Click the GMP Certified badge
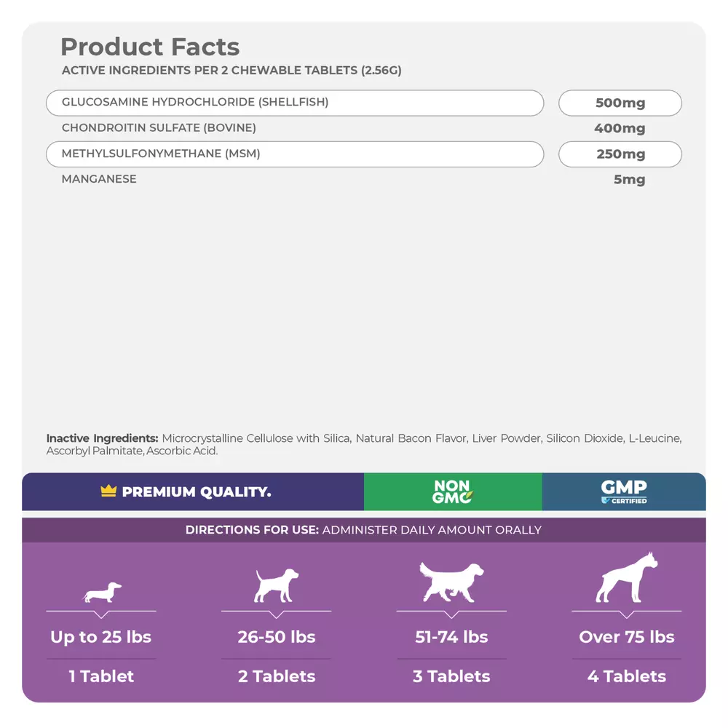The height and width of the screenshot is (728, 728). [x=624, y=492]
